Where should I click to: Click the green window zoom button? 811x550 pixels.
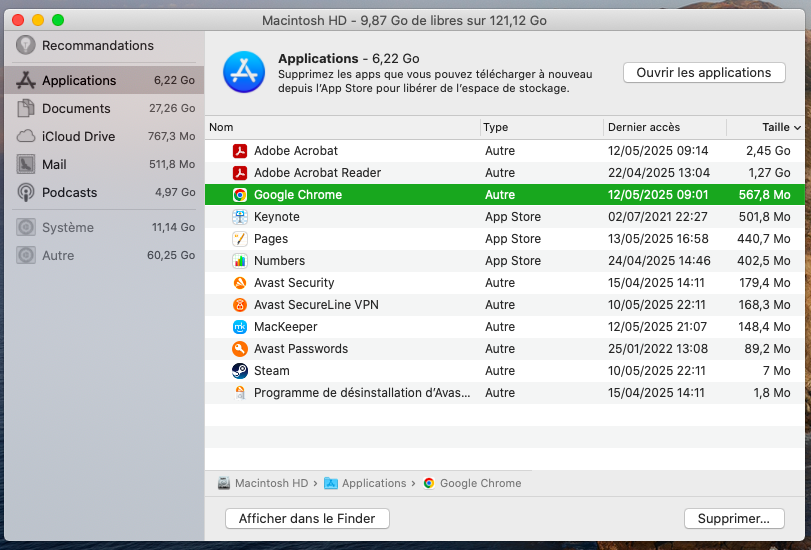[x=58, y=20]
